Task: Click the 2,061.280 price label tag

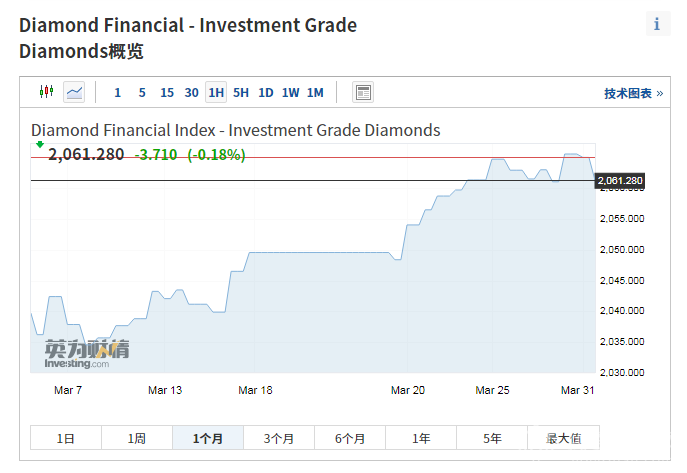Action: coord(620,181)
